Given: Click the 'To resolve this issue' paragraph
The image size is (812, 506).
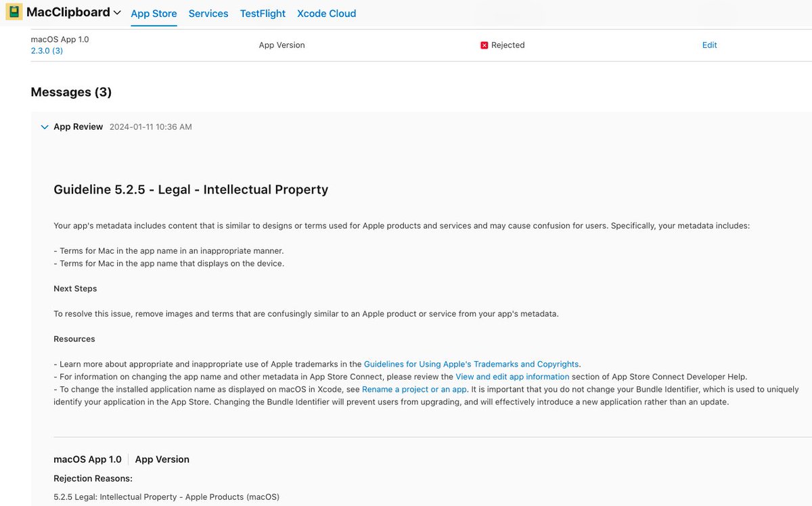Looking at the screenshot, I should (x=306, y=314).
